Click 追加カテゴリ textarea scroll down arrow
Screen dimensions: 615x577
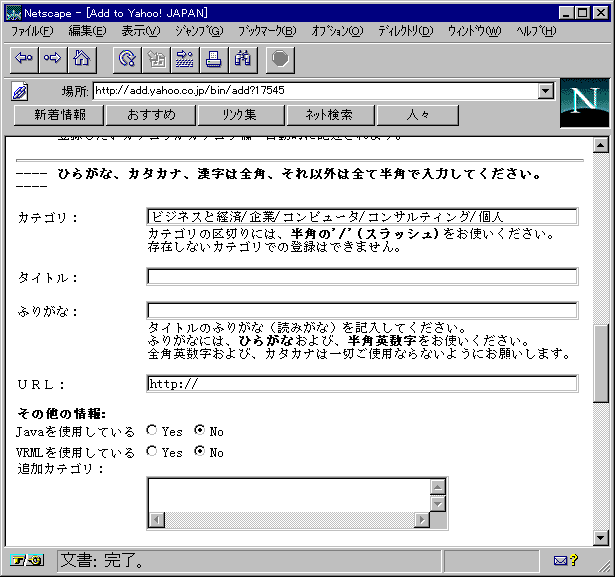pyautogui.click(x=438, y=504)
